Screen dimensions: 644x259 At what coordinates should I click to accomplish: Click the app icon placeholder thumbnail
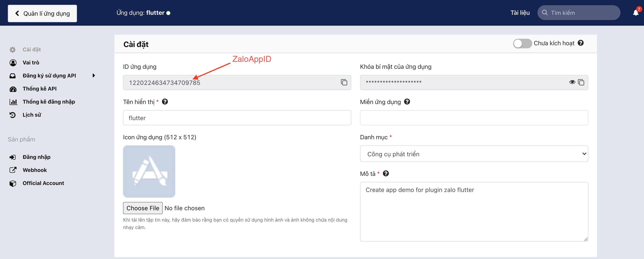(149, 172)
